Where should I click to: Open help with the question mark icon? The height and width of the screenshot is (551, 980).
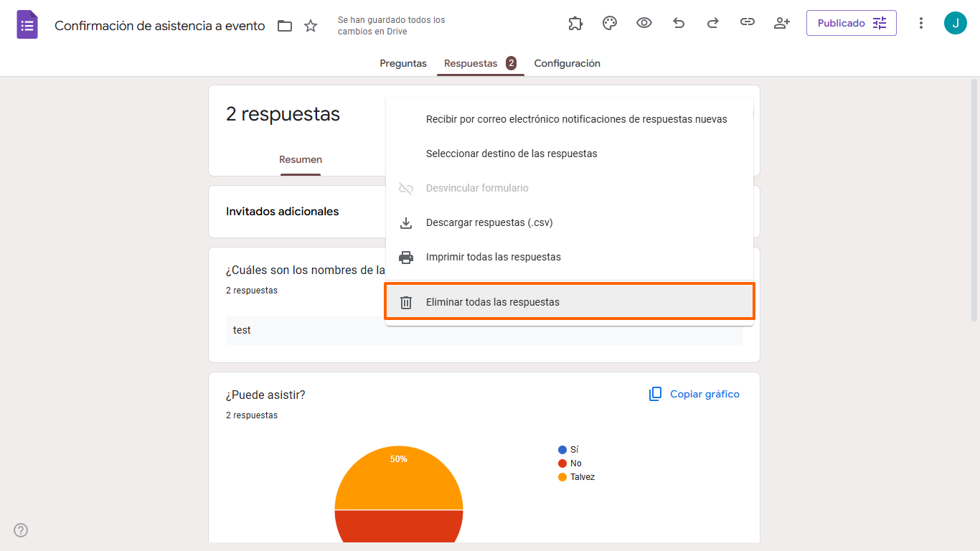20,529
